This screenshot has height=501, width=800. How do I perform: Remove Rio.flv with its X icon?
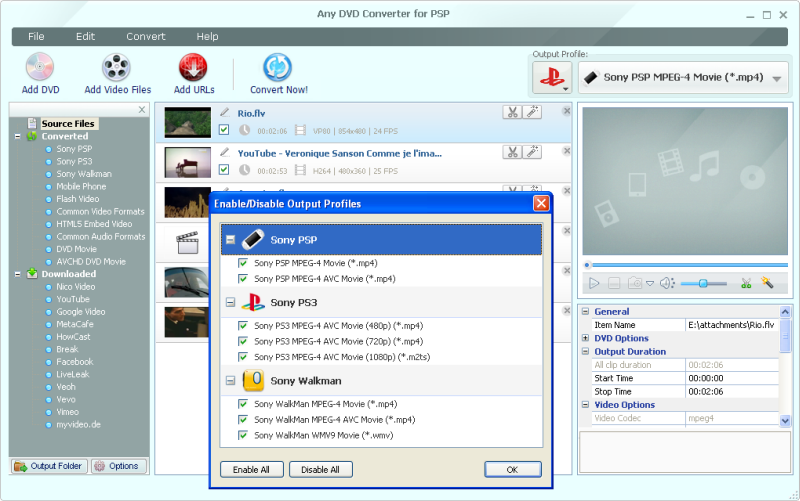point(566,111)
